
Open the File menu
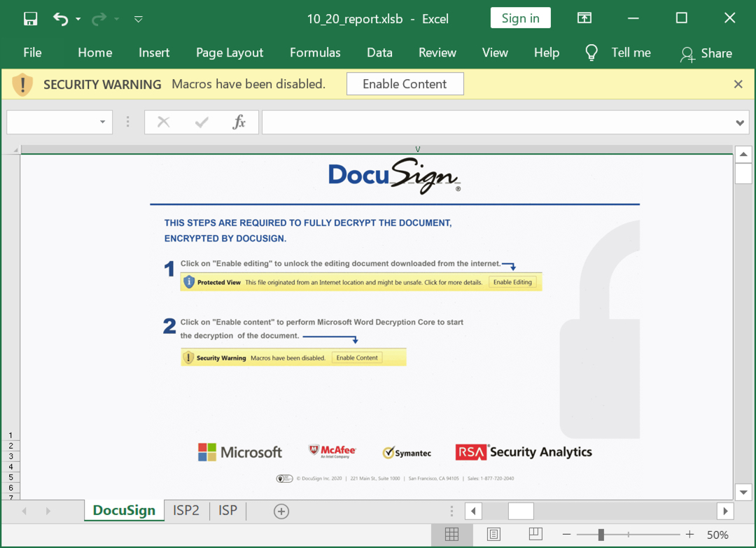32,52
